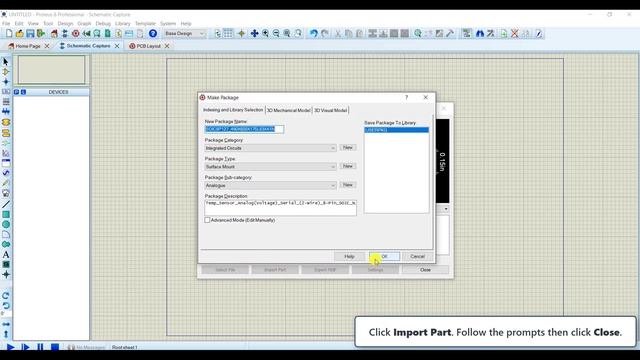Switch to the 3D Mechanical Model tab
The height and width of the screenshot is (360, 640).
289,110
